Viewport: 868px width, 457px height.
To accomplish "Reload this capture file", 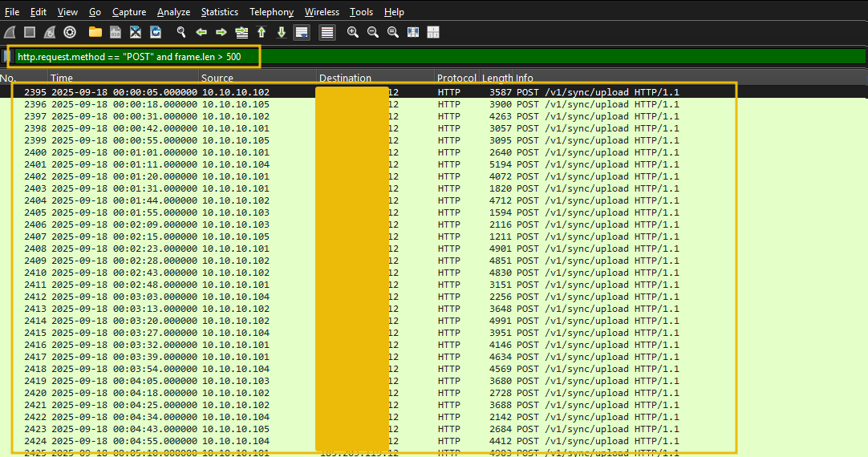I will tap(156, 32).
